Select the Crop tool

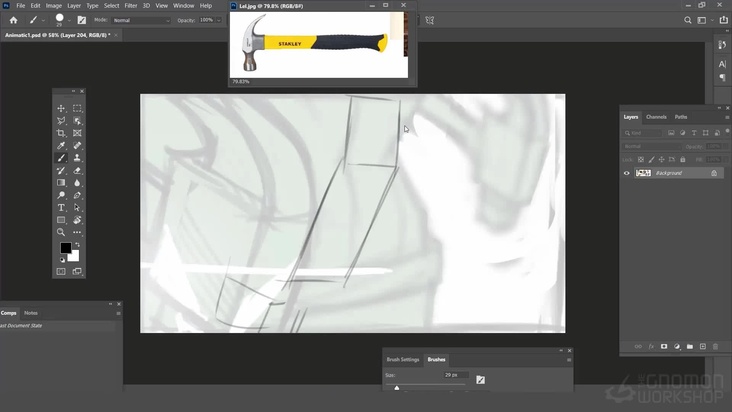(x=61, y=133)
